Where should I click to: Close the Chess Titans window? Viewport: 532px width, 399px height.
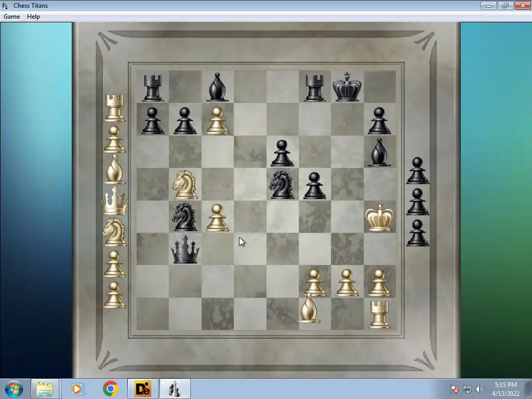523,5
